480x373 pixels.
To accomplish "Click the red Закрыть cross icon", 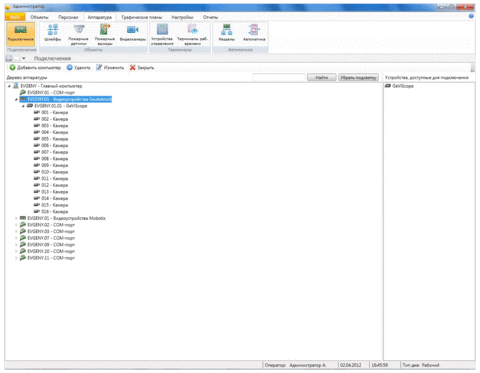I will (133, 67).
